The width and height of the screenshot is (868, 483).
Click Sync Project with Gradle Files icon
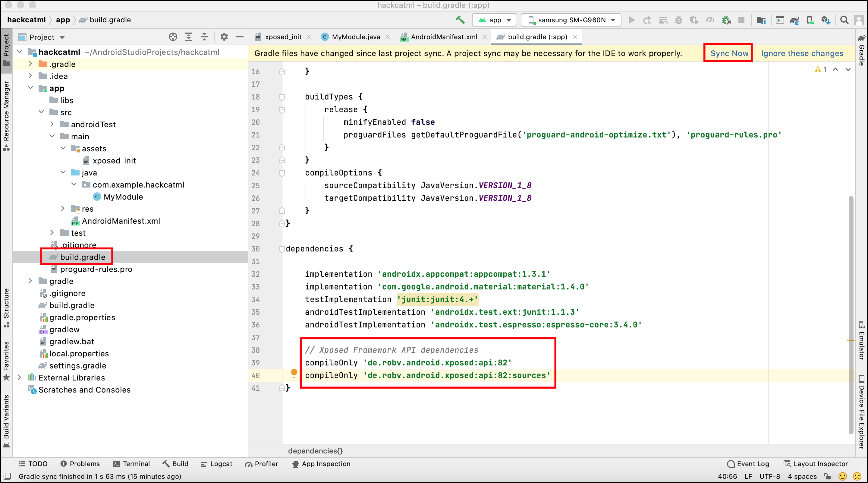tap(794, 20)
